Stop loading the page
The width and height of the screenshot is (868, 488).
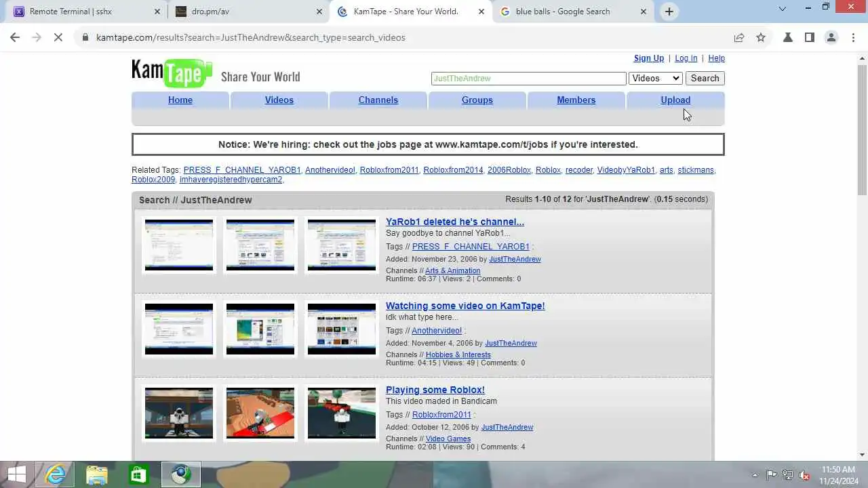(58, 37)
